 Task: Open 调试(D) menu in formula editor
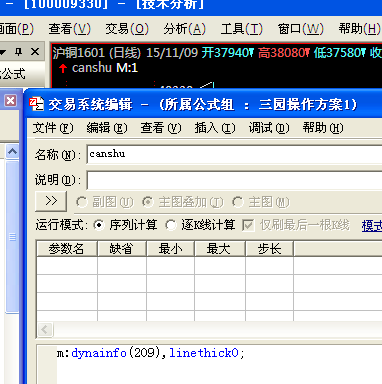269,128
